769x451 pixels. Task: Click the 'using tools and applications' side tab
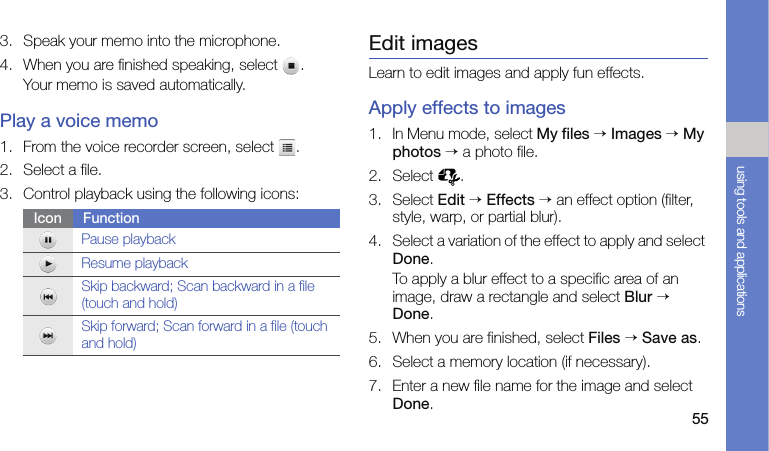[741, 240]
